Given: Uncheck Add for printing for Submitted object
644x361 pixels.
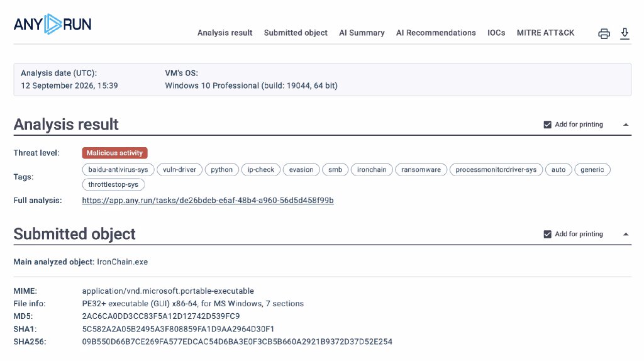Looking at the screenshot, I should [x=548, y=234].
